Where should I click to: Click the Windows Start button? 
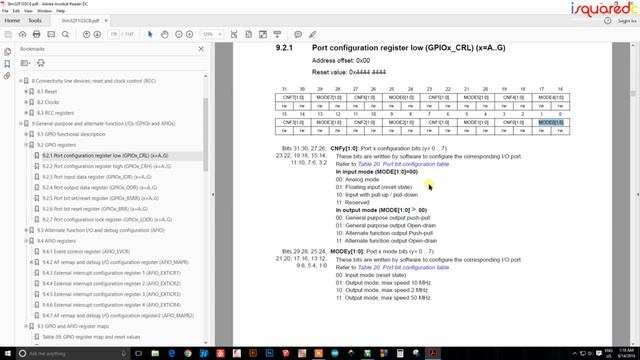pos(7,353)
